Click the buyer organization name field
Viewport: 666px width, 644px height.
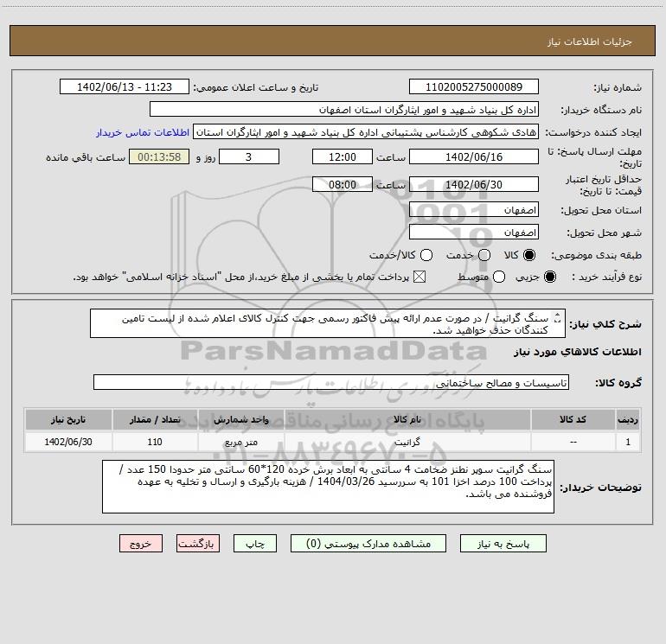click(x=344, y=110)
